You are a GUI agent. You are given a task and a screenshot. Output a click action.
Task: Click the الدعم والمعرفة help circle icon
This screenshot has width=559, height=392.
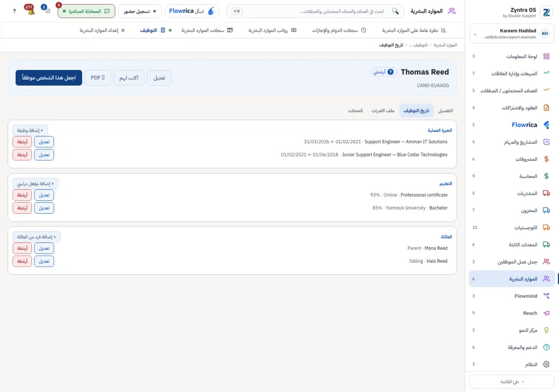[546, 347]
